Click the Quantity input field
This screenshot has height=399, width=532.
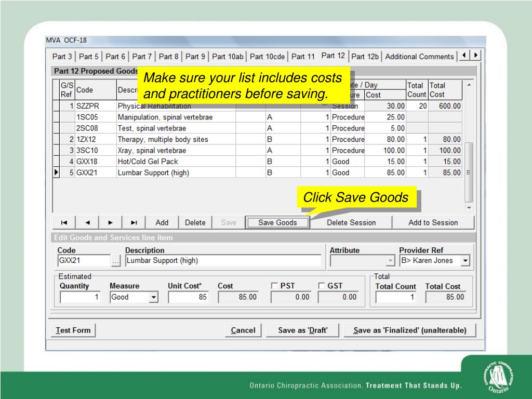[80, 297]
